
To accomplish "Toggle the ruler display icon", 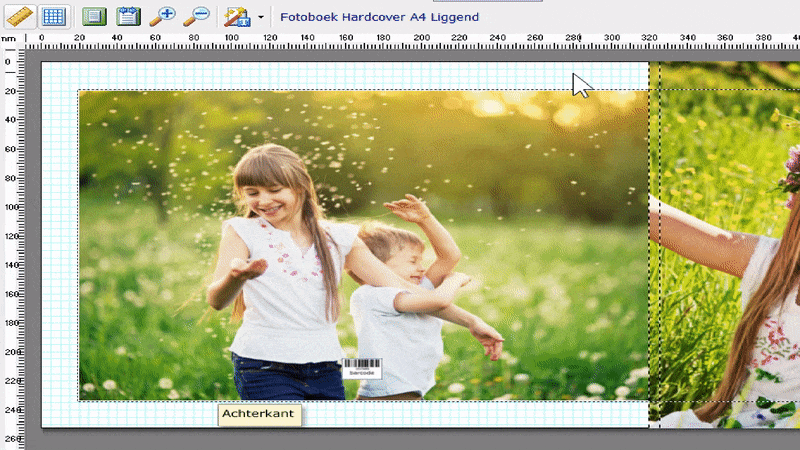I will point(20,16).
